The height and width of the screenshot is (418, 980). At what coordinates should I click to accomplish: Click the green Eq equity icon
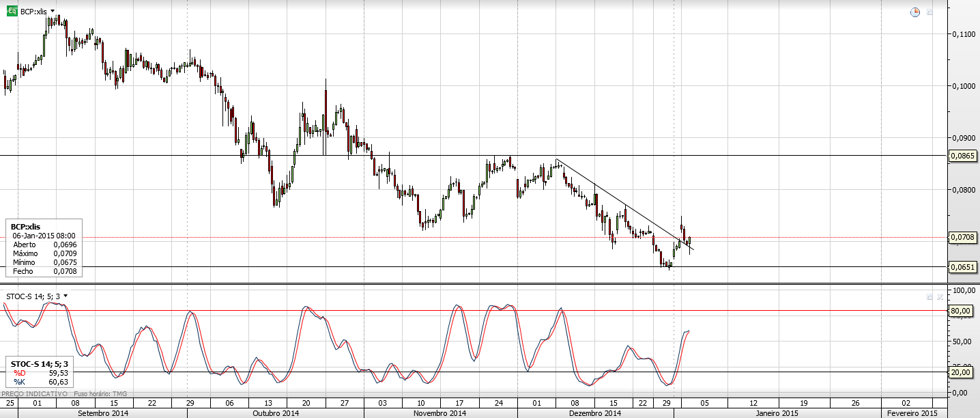[12, 12]
